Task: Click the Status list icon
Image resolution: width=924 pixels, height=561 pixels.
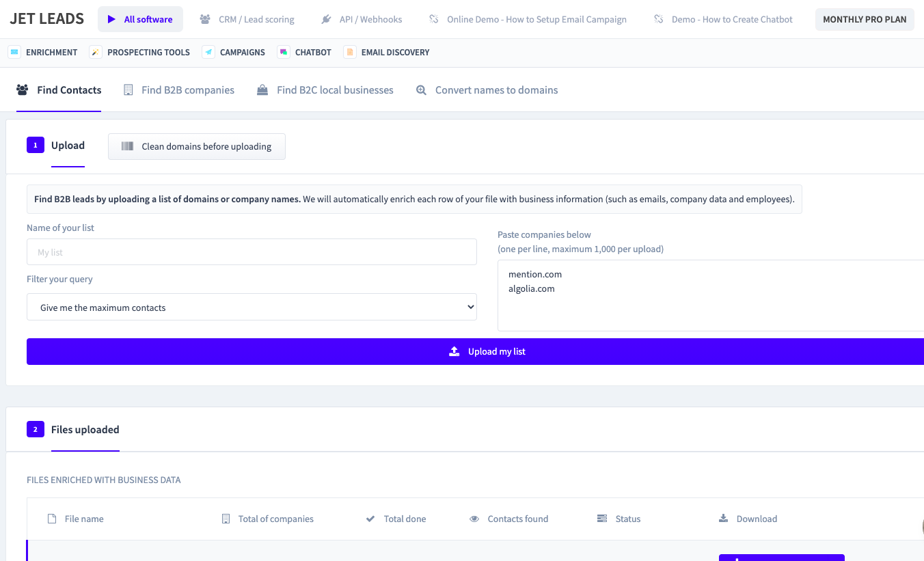Action: click(x=602, y=519)
